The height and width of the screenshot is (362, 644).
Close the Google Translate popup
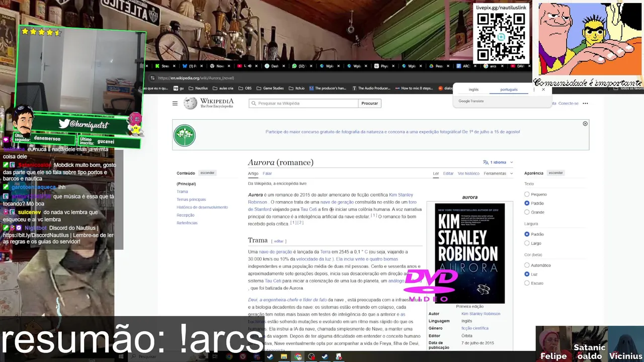[543, 89]
